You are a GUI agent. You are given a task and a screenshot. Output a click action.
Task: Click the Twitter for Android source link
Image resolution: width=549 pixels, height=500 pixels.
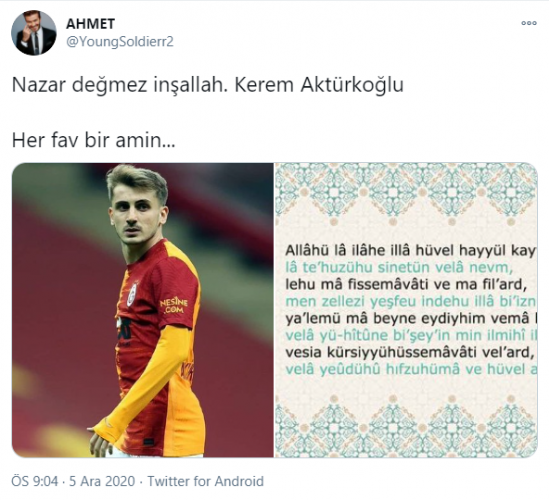(x=206, y=481)
